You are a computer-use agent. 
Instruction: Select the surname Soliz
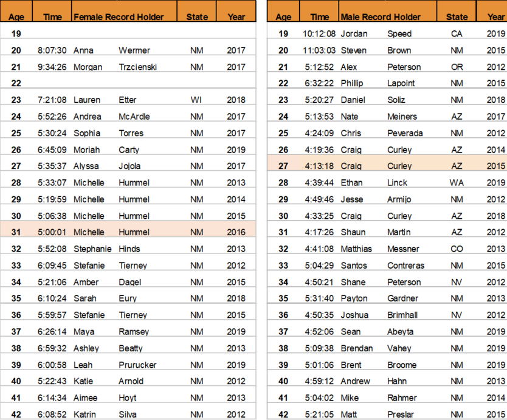click(396, 100)
